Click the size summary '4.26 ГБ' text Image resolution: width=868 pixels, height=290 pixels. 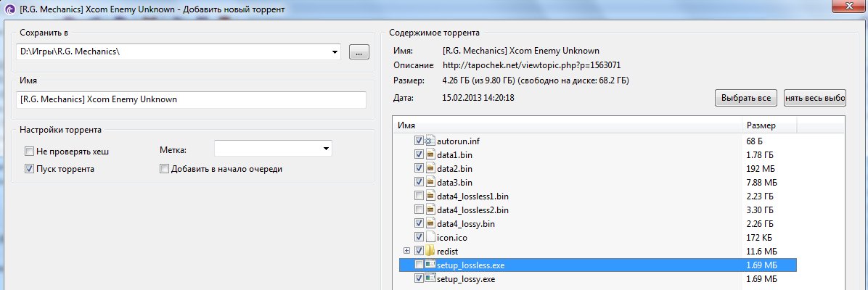tap(457, 80)
